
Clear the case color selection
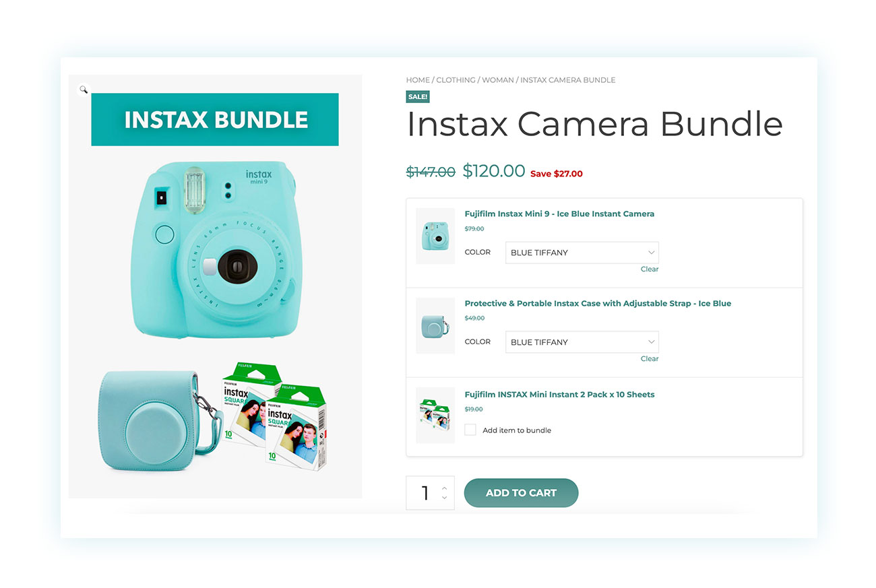coord(650,359)
